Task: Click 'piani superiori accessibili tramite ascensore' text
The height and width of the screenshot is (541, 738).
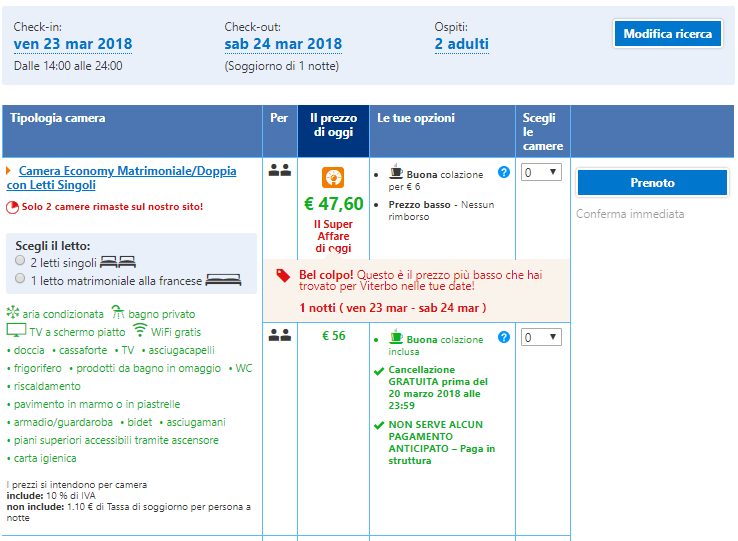Action: tap(116, 440)
